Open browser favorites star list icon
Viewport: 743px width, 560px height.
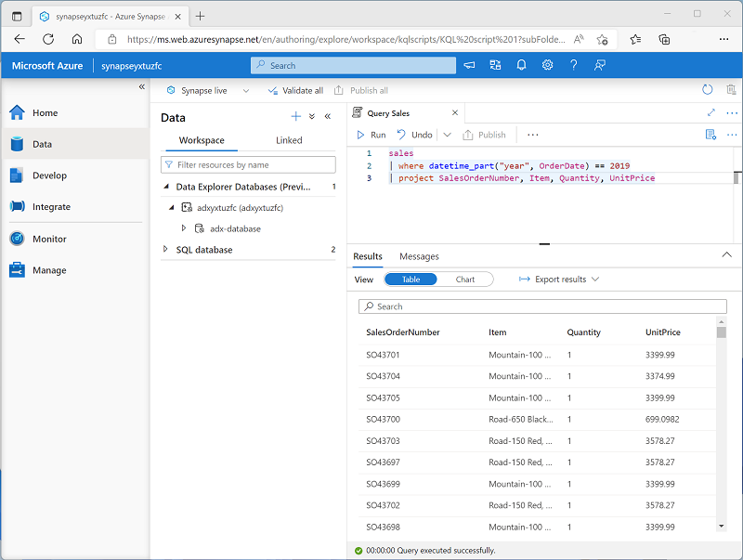(x=635, y=39)
